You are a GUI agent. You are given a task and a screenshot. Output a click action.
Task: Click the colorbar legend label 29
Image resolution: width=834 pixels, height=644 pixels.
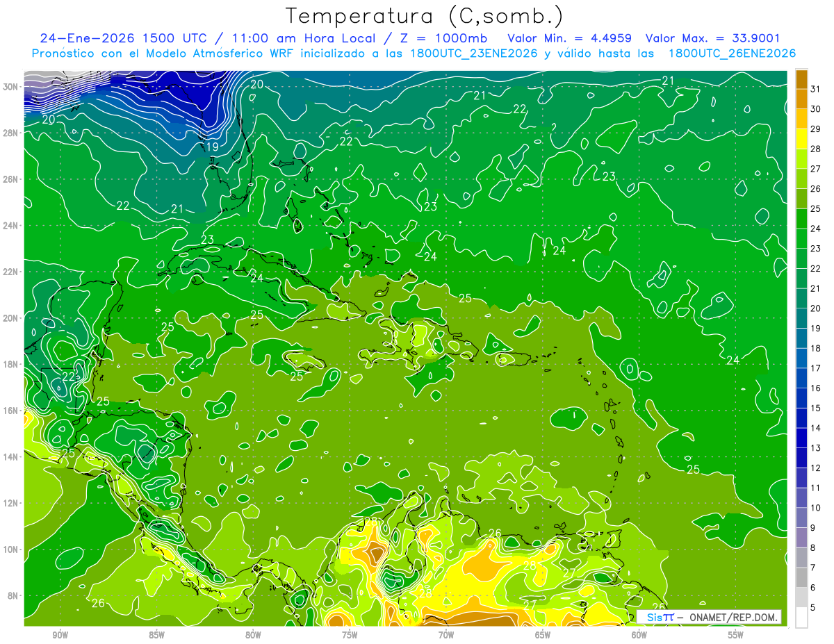816,129
